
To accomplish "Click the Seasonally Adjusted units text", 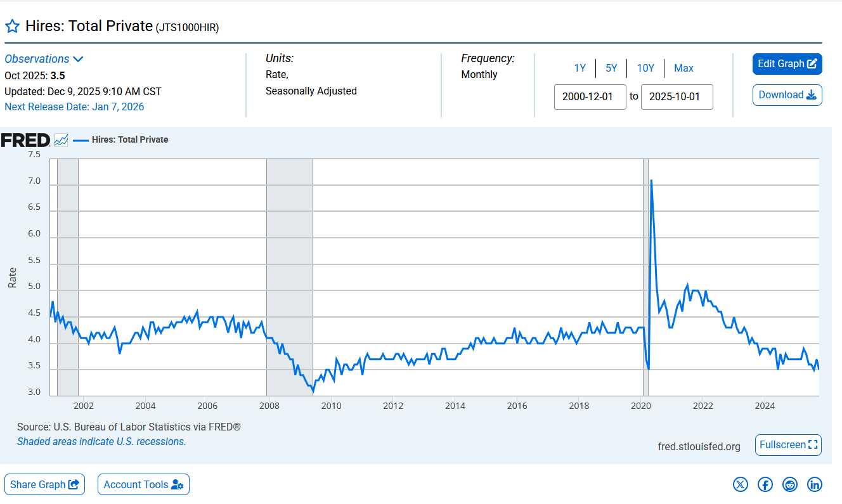I will tap(311, 91).
